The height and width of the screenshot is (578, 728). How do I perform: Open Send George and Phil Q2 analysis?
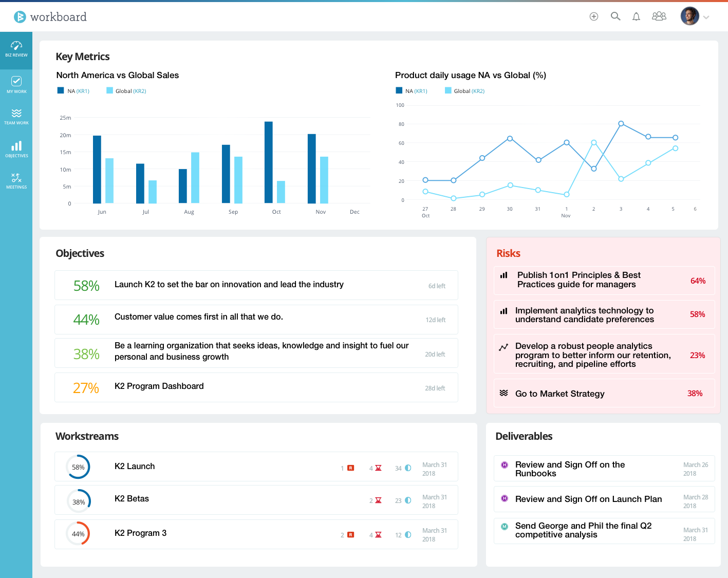point(604,531)
